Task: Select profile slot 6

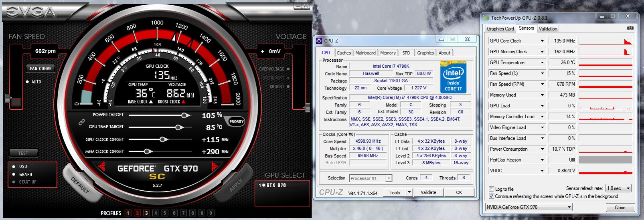Action: [x=174, y=213]
